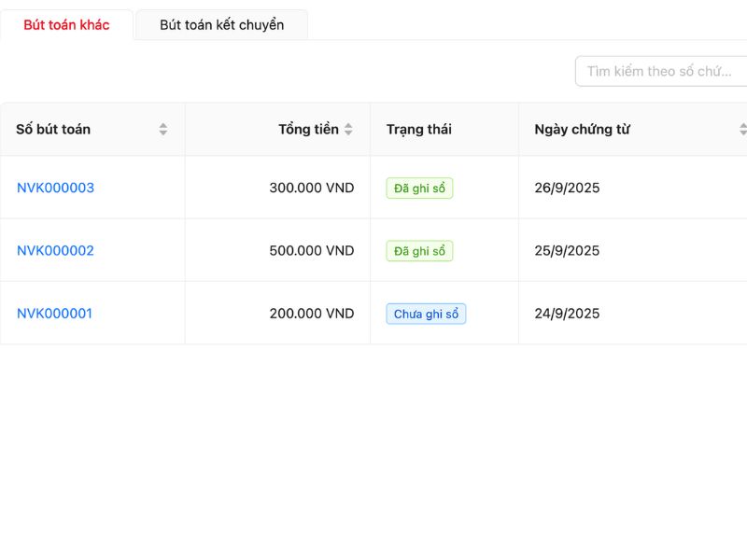
Task: Select the 500.000 VND amount cell
Action: pyautogui.click(x=311, y=250)
